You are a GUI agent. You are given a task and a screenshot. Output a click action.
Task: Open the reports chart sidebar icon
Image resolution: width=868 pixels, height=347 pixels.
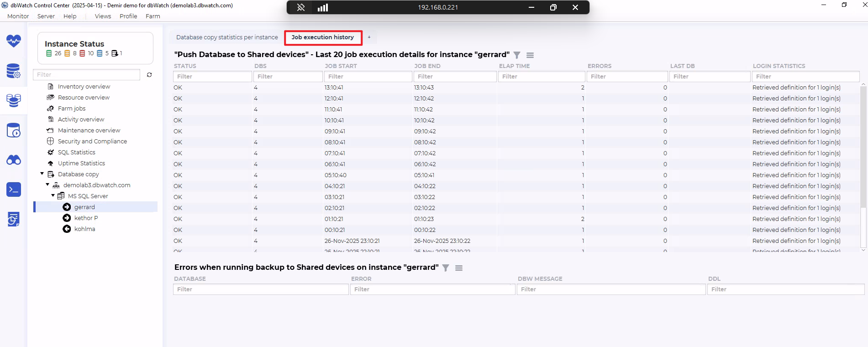point(14,219)
